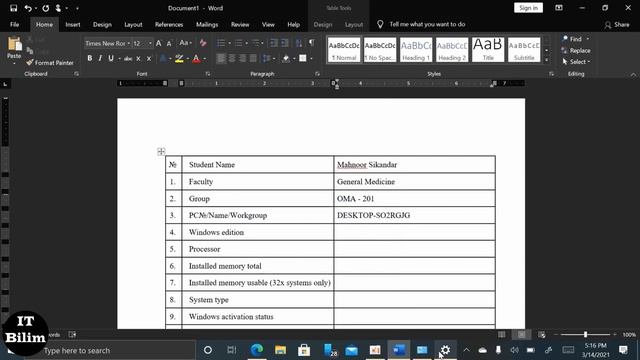The image size is (640, 360).
Task: Activate the Format Painter tool
Action: pyautogui.click(x=50, y=63)
